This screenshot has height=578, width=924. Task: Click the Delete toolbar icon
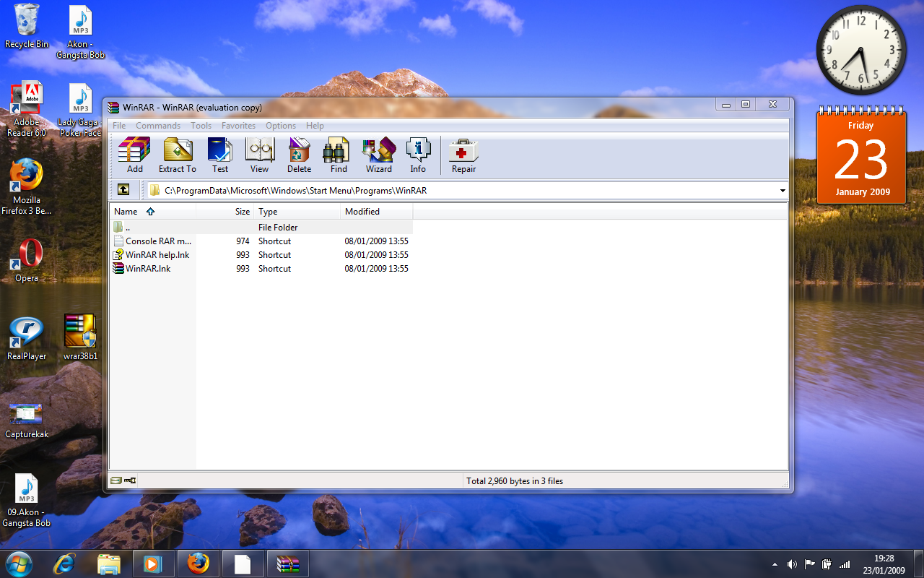point(299,155)
